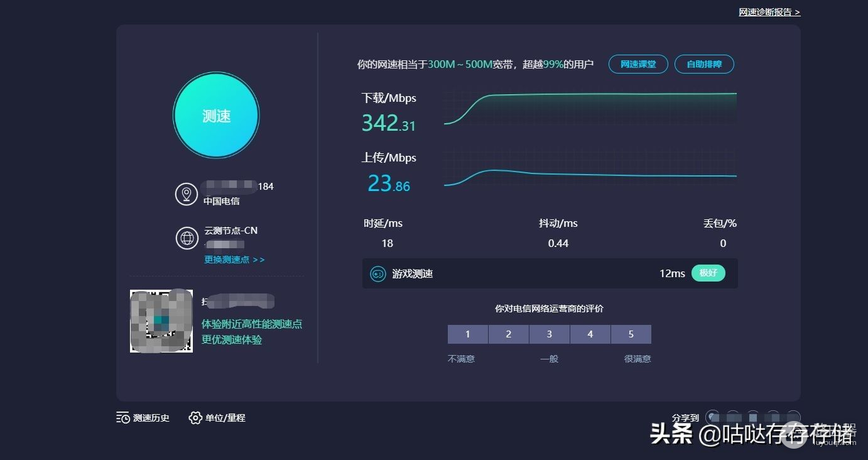Click the 测速历史 list-clock icon
Viewport: 868px width, 460px height.
(x=123, y=418)
